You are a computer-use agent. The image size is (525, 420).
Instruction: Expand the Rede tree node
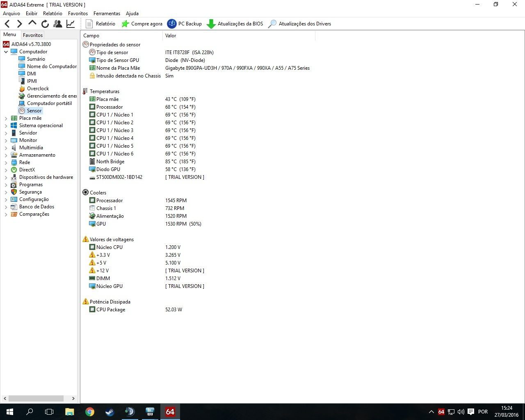[6, 162]
